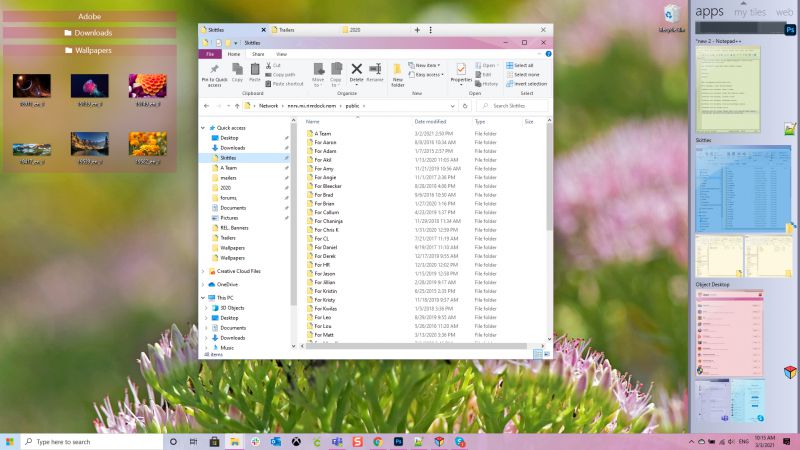Click the Rename icon in Organize group
The width and height of the screenshot is (800, 450).
(375, 72)
